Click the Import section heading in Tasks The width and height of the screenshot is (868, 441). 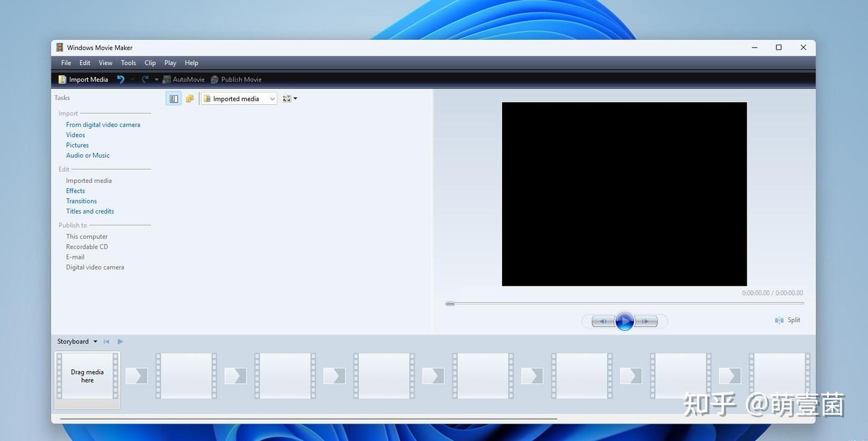68,113
